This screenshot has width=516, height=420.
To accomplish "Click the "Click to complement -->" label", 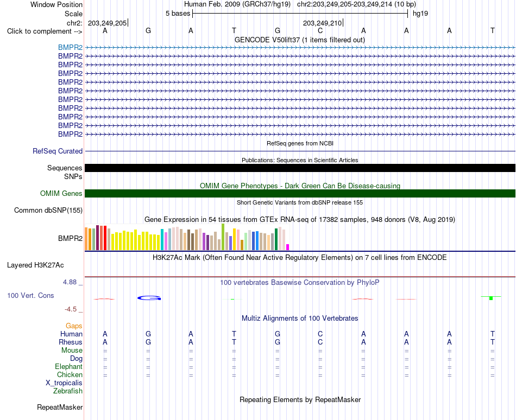I will coord(45,31).
